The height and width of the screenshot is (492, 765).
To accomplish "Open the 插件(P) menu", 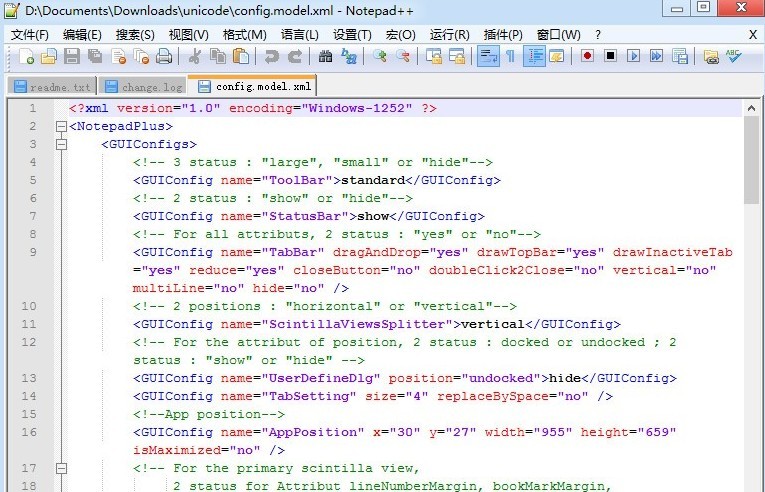I will click(x=502, y=34).
